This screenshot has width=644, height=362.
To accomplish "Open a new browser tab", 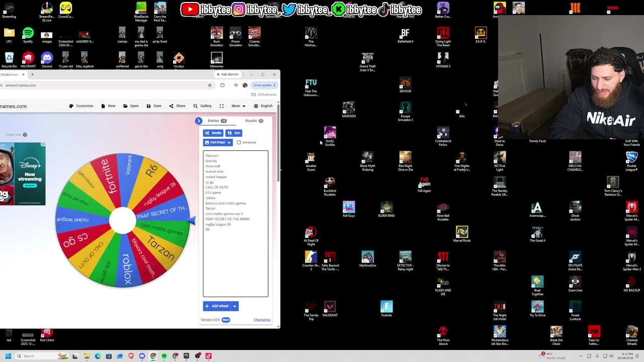I will pyautogui.click(x=32, y=74).
